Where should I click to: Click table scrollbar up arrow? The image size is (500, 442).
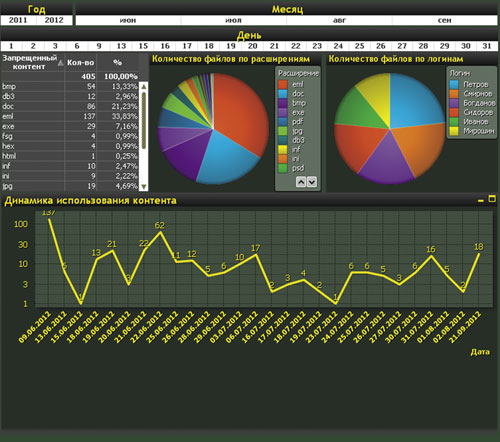144,87
